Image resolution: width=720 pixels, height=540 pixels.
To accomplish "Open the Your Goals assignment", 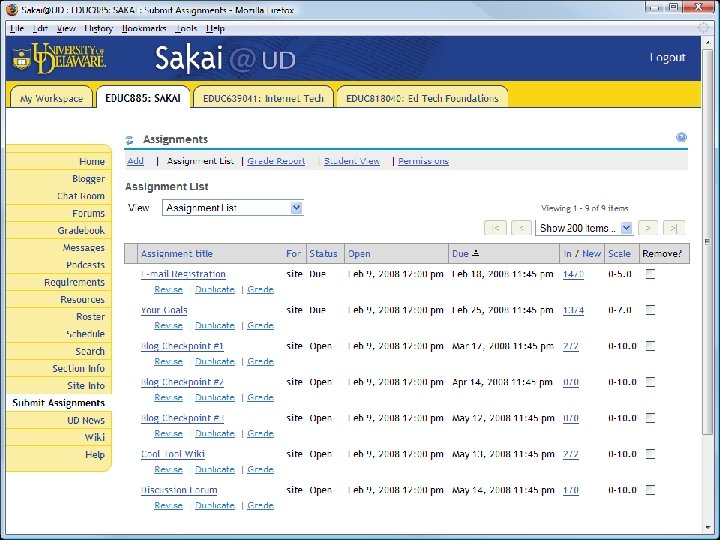I will coord(164,310).
